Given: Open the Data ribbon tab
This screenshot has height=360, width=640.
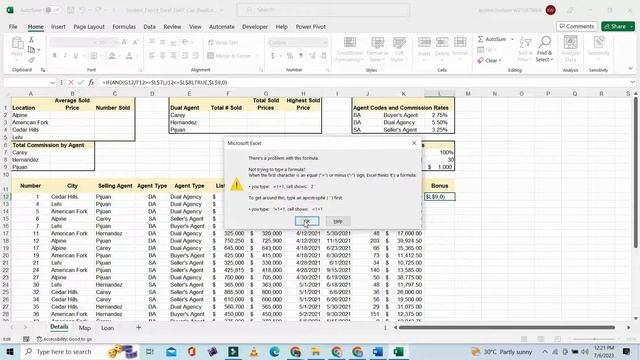Looking at the screenshot, I should [x=149, y=27].
